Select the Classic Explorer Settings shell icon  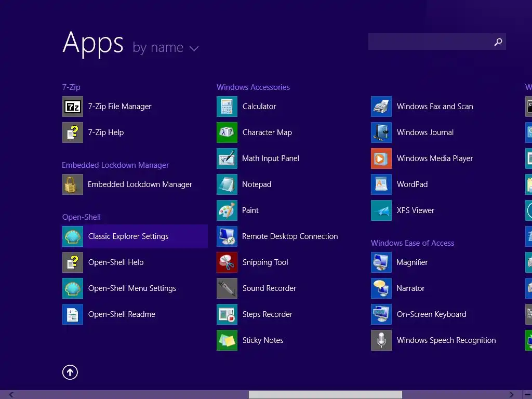pyautogui.click(x=73, y=236)
